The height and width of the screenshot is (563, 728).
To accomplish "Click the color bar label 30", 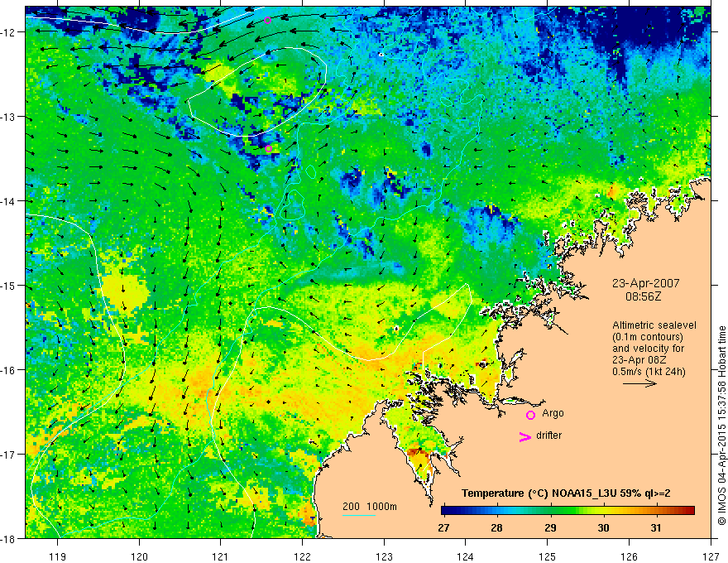I will (x=603, y=528).
